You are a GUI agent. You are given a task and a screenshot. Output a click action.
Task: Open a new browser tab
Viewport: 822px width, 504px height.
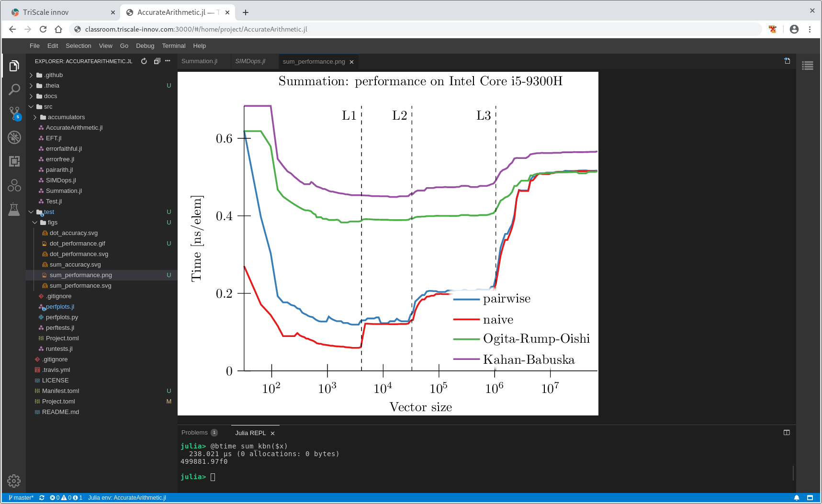pos(246,12)
